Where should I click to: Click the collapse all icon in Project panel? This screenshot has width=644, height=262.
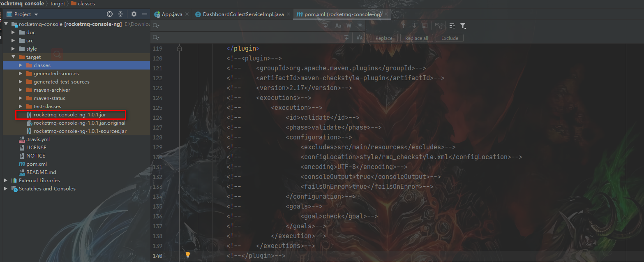coord(120,14)
